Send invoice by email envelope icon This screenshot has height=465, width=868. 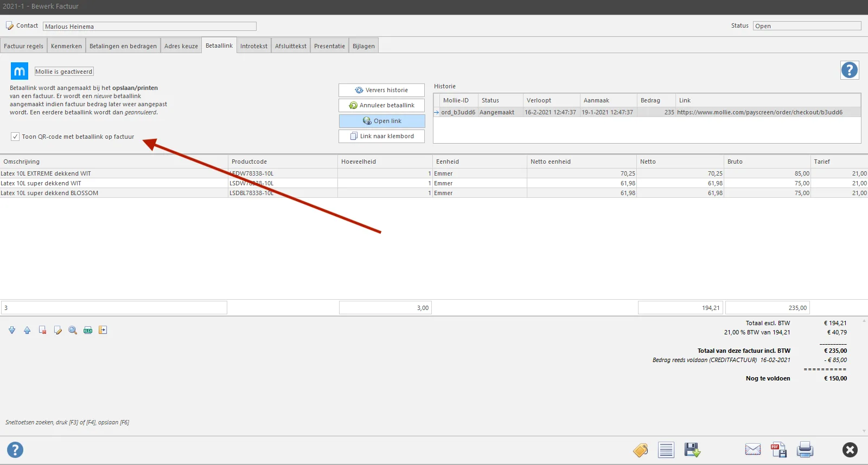coord(753,449)
